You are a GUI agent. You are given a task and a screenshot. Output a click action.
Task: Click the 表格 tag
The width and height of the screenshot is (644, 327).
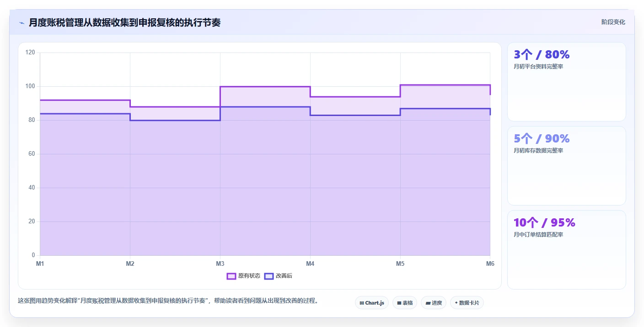tap(405, 303)
